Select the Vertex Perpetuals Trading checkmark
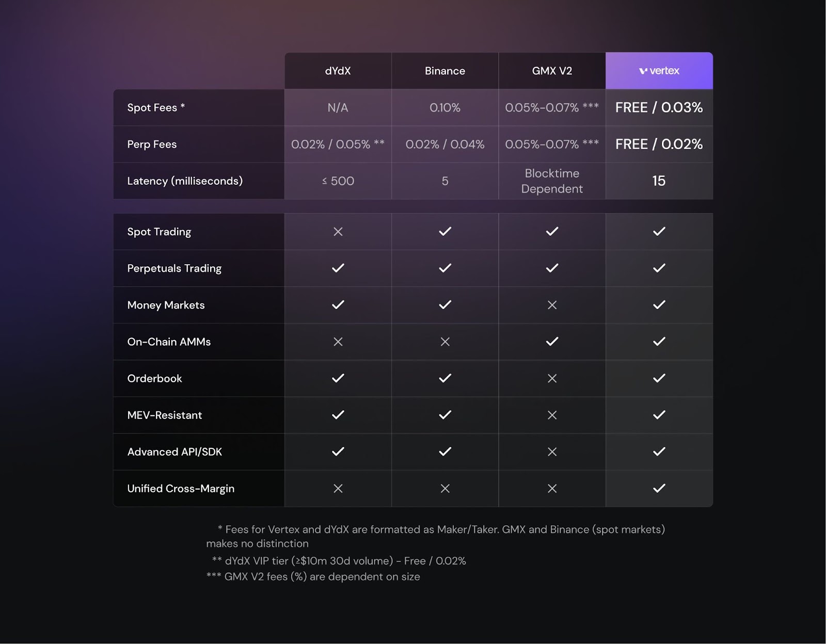The image size is (826, 644). tap(659, 268)
